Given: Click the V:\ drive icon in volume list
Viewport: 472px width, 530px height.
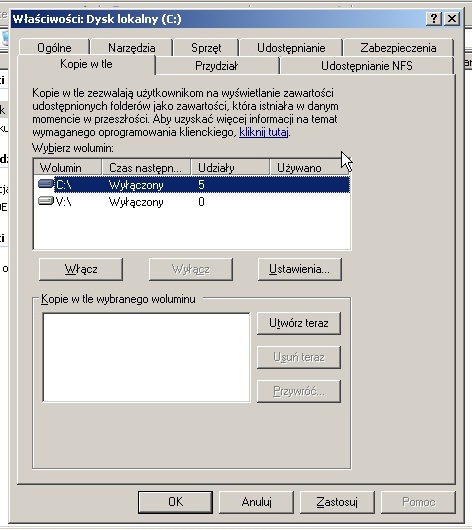Looking at the screenshot, I should 46,201.
